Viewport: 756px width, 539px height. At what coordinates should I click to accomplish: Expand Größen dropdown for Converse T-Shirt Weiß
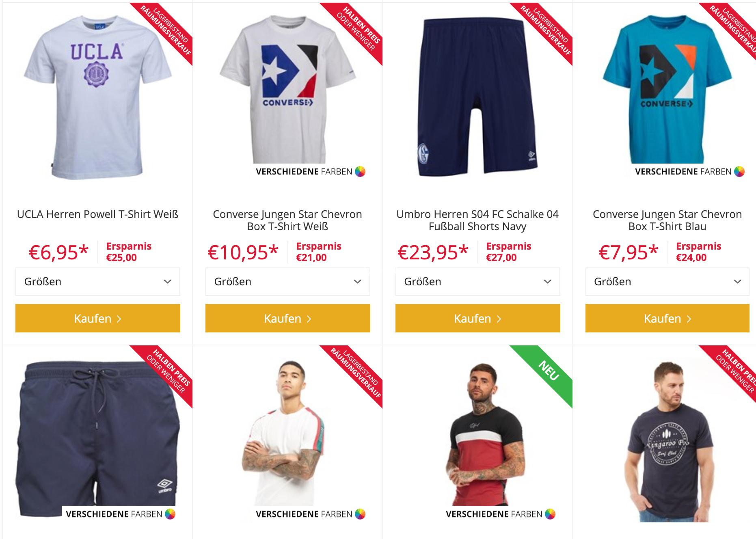click(x=288, y=282)
